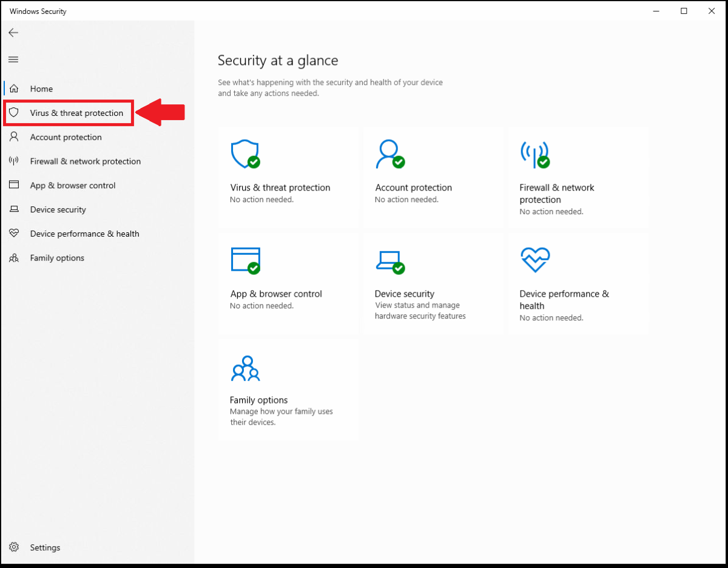Click the Settings gear at bottom left
728x568 pixels.
(13, 547)
